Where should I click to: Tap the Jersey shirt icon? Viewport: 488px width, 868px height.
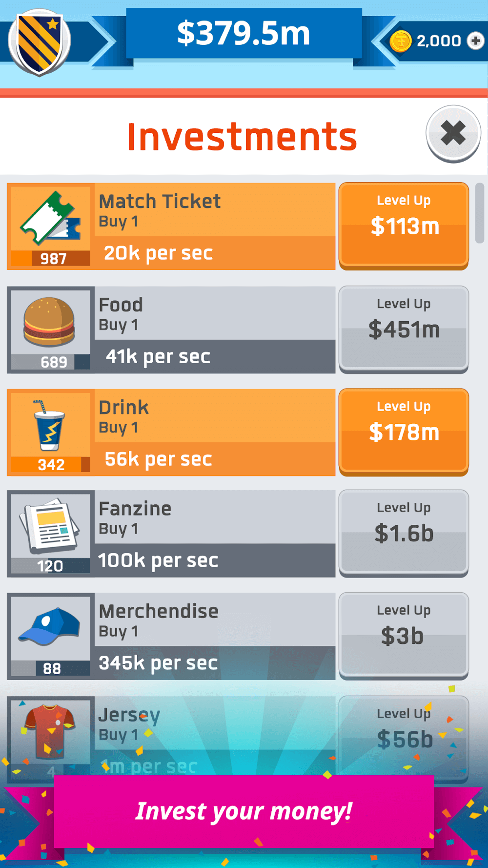click(50, 731)
